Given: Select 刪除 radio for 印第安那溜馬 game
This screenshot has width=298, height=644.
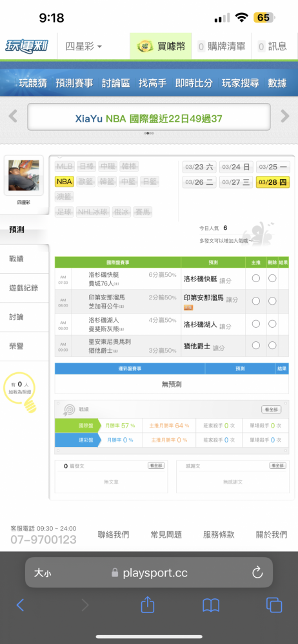Looking at the screenshot, I should 272,301.
